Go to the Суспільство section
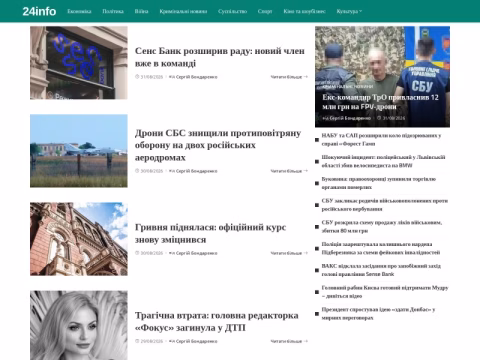 (x=232, y=11)
